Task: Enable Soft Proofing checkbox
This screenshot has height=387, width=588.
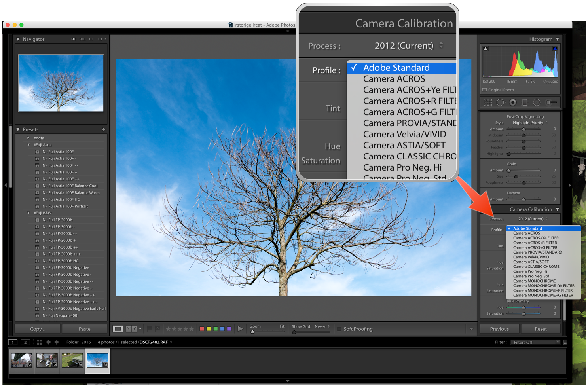Action: coord(339,329)
